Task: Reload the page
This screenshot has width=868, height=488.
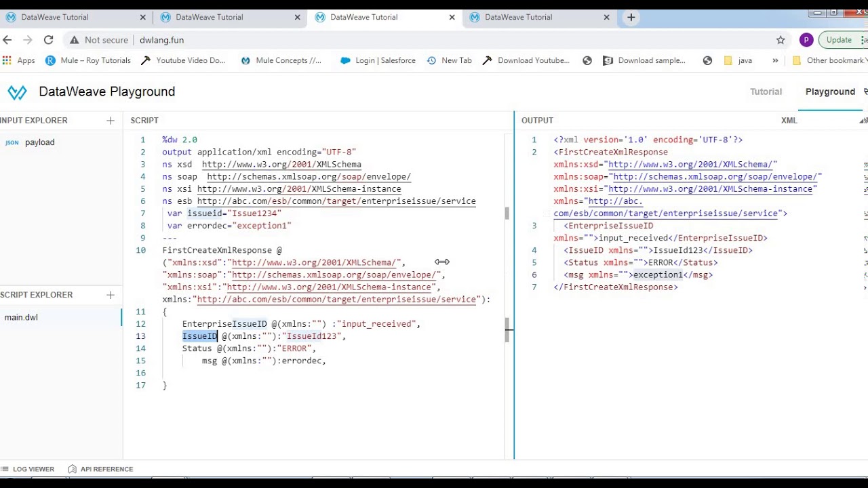Action: pyautogui.click(x=49, y=40)
